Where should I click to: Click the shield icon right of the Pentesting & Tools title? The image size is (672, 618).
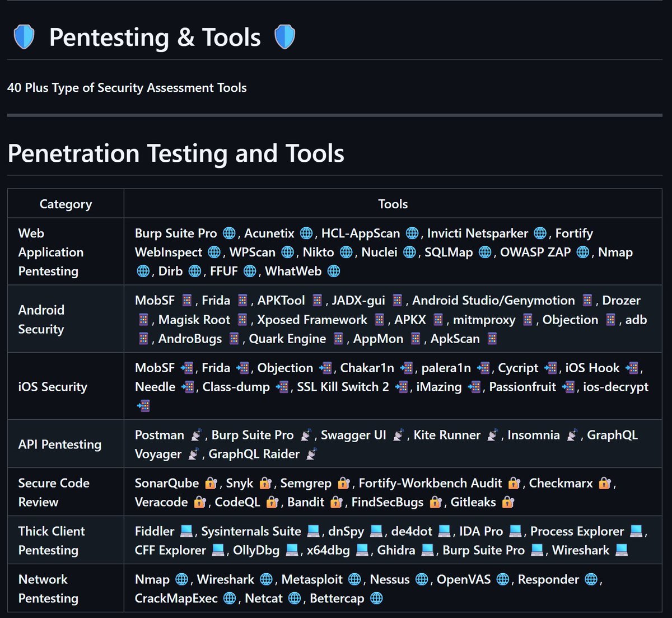click(284, 38)
